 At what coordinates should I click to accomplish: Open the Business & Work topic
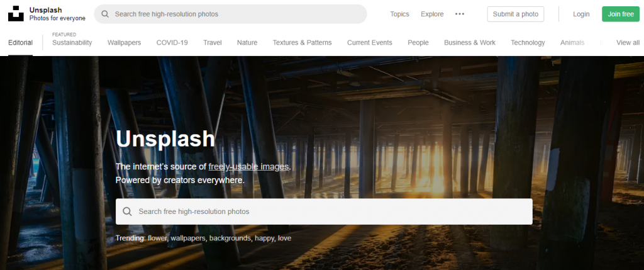coord(470,42)
